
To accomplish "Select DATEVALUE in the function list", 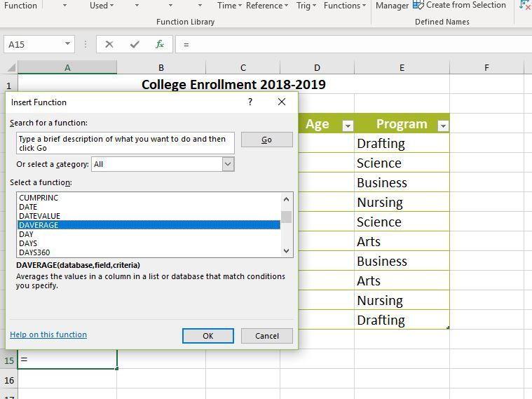I will click(x=40, y=216).
